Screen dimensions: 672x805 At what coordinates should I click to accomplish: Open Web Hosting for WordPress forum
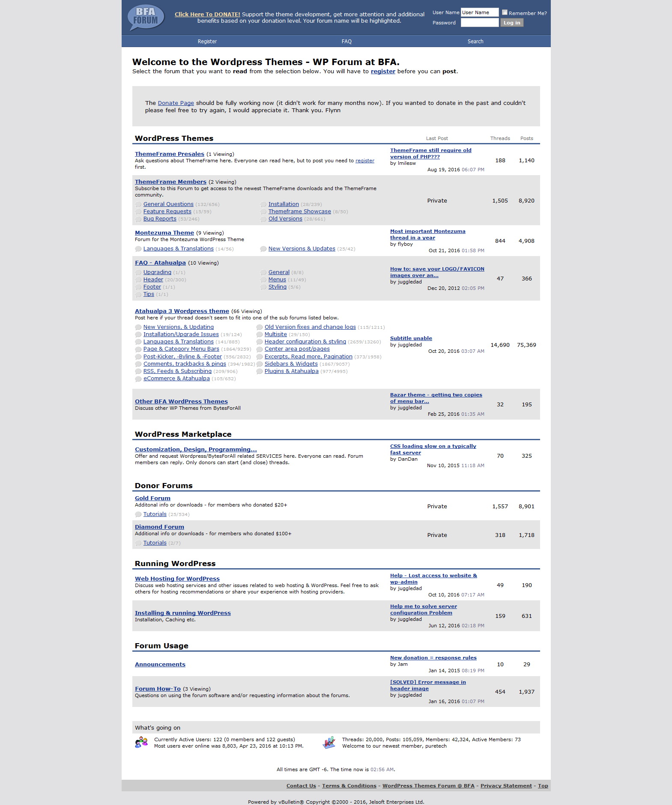coord(177,578)
